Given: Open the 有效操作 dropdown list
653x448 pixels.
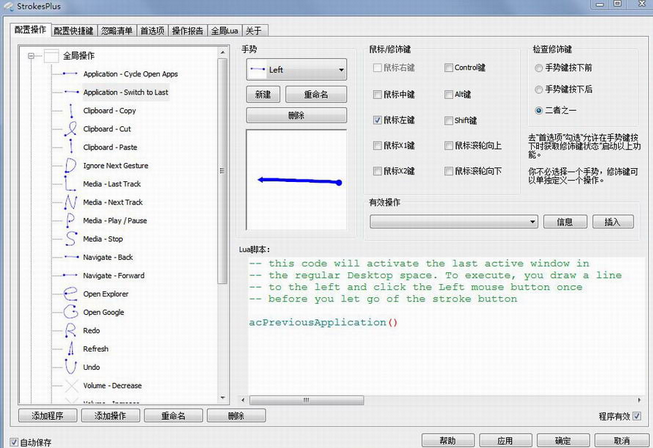Looking at the screenshot, I should click(454, 222).
